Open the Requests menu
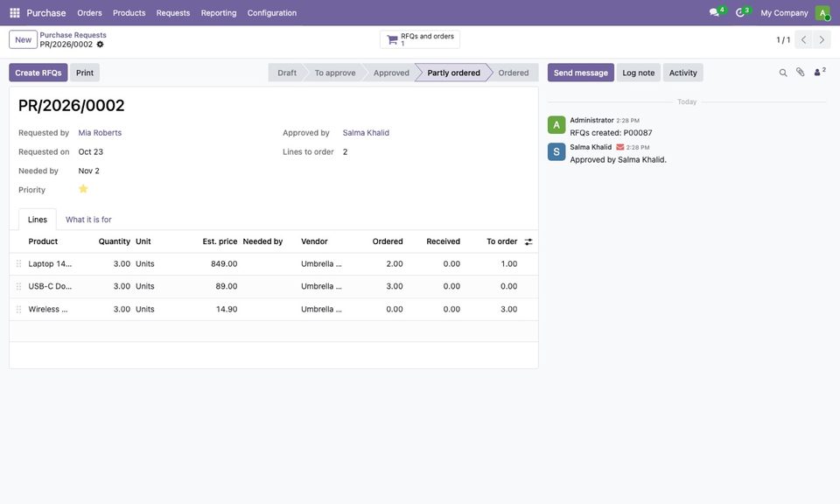The width and height of the screenshot is (840, 504). click(173, 13)
